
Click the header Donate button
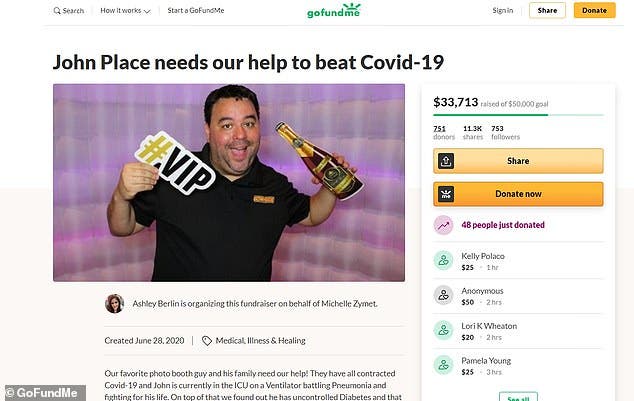(594, 11)
